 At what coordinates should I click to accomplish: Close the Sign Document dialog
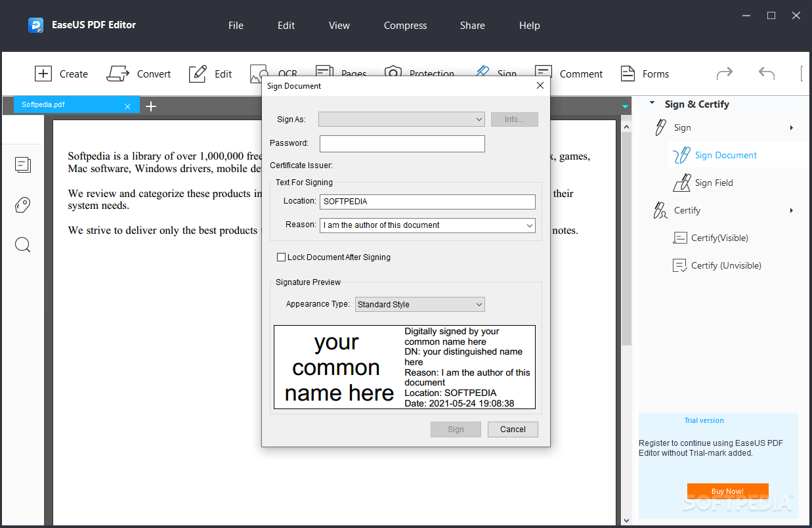click(540, 85)
